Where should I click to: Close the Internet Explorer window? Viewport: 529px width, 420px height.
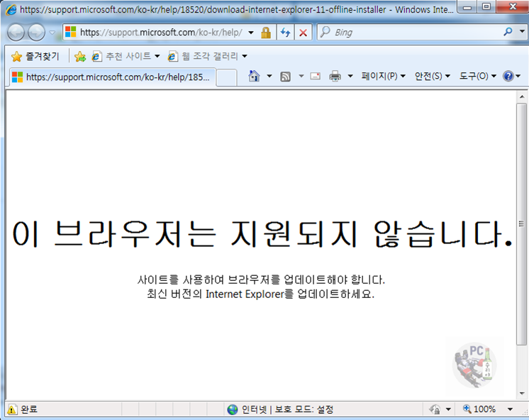coord(513,7)
